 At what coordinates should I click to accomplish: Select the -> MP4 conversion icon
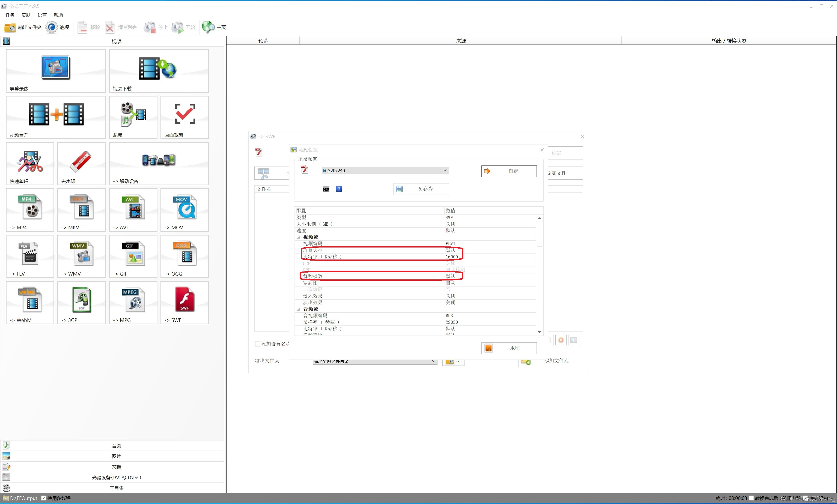[x=30, y=210]
